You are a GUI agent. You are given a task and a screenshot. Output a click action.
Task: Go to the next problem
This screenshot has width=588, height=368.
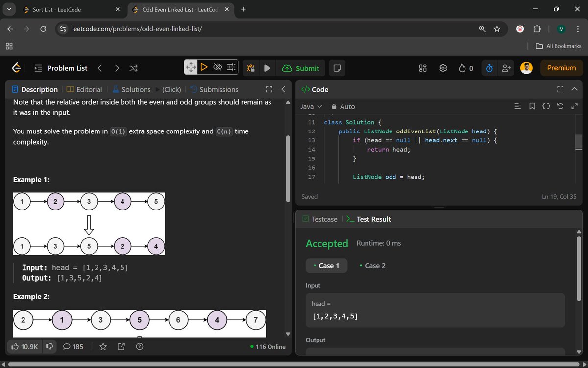(117, 68)
